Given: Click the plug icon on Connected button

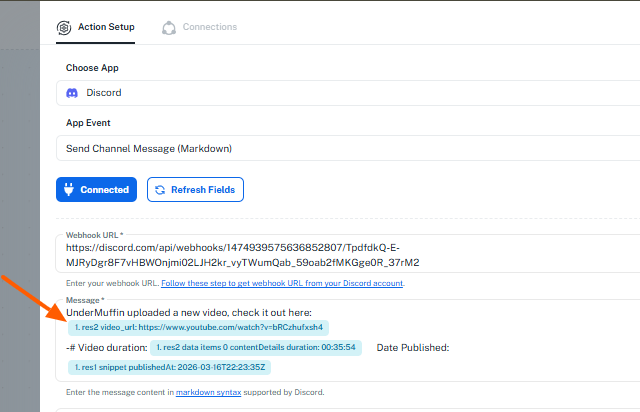Looking at the screenshot, I should 70,189.
